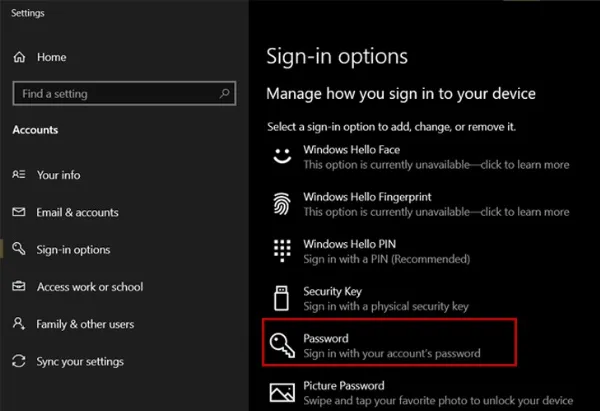Expand the Password sign-in option
This screenshot has height=411, width=600.
(390, 346)
